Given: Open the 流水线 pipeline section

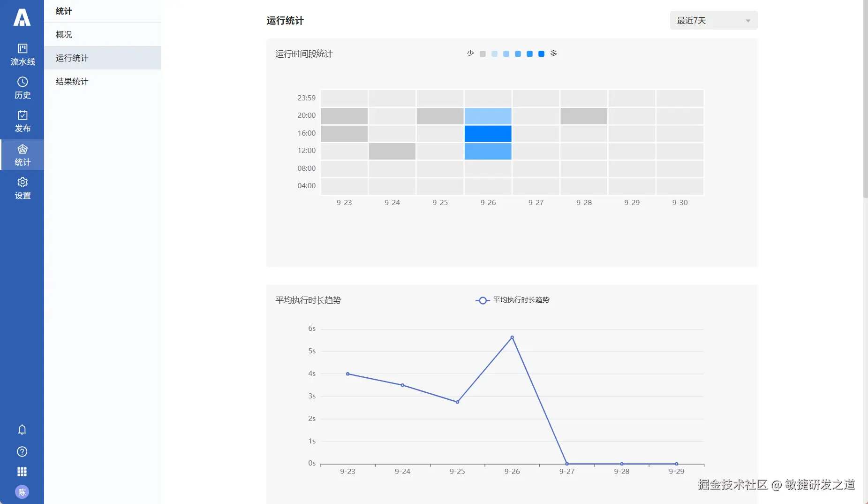Looking at the screenshot, I should 22,55.
